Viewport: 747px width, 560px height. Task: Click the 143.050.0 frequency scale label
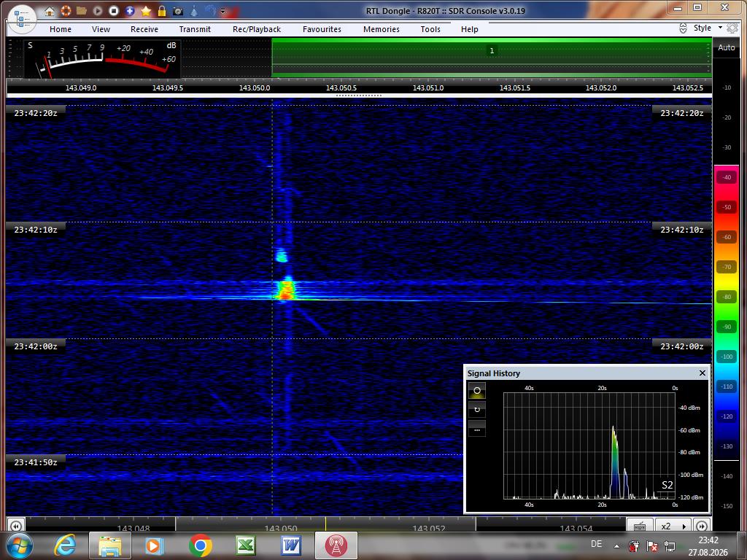tap(255, 88)
